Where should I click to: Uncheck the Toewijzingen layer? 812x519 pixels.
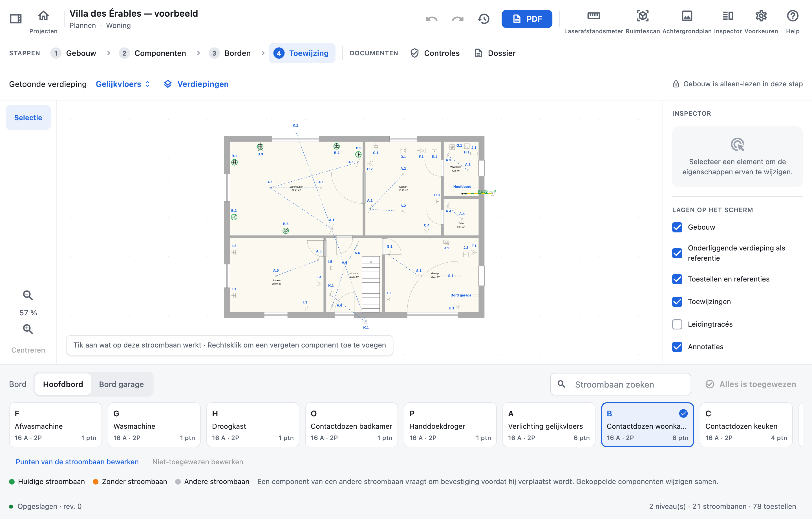coord(677,302)
